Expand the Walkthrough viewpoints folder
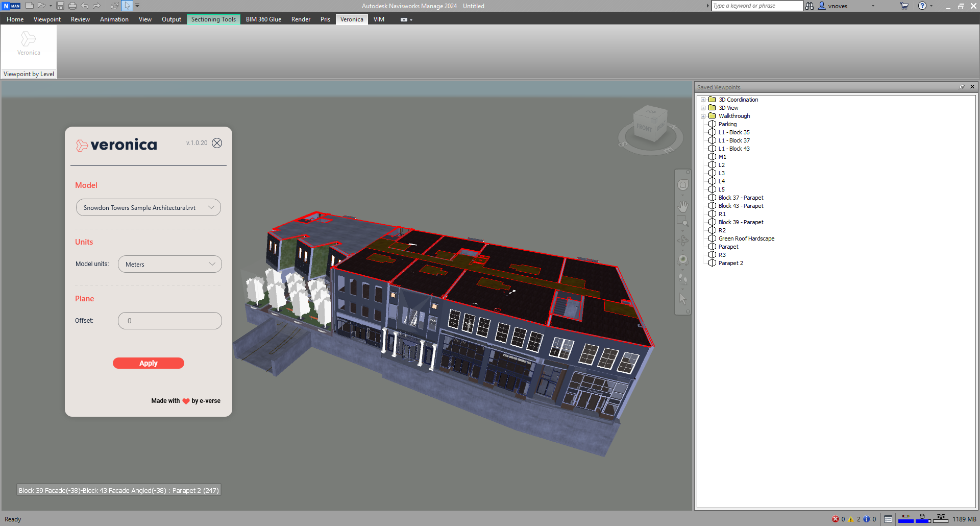The height and width of the screenshot is (526, 980). (x=703, y=116)
